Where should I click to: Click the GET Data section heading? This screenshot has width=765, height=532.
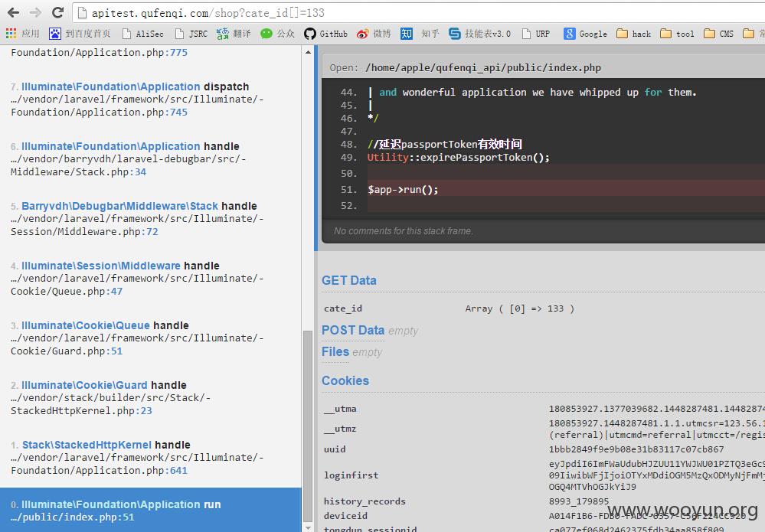coord(349,280)
